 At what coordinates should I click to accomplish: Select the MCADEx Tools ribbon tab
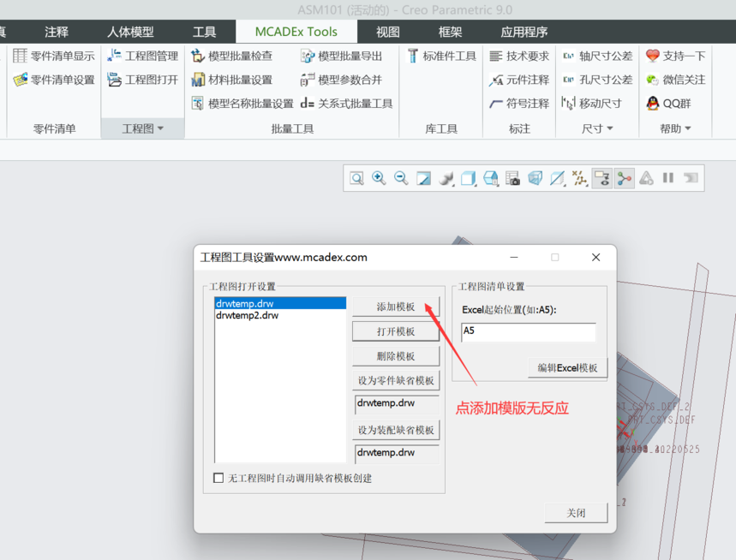[x=296, y=32]
